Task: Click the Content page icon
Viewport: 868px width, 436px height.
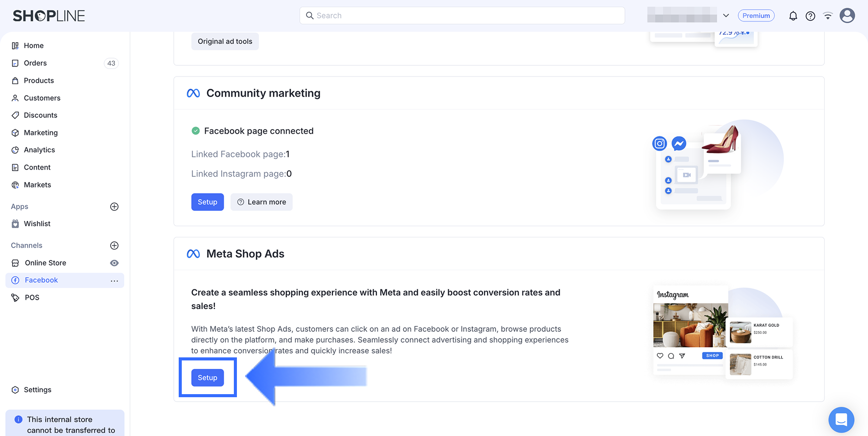Action: pos(15,167)
